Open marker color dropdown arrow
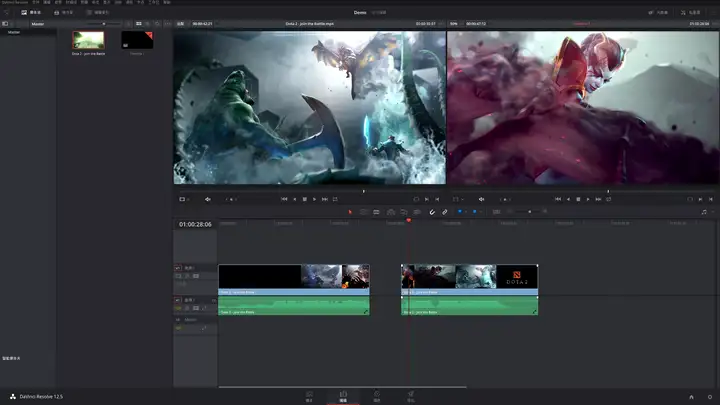 click(x=480, y=212)
